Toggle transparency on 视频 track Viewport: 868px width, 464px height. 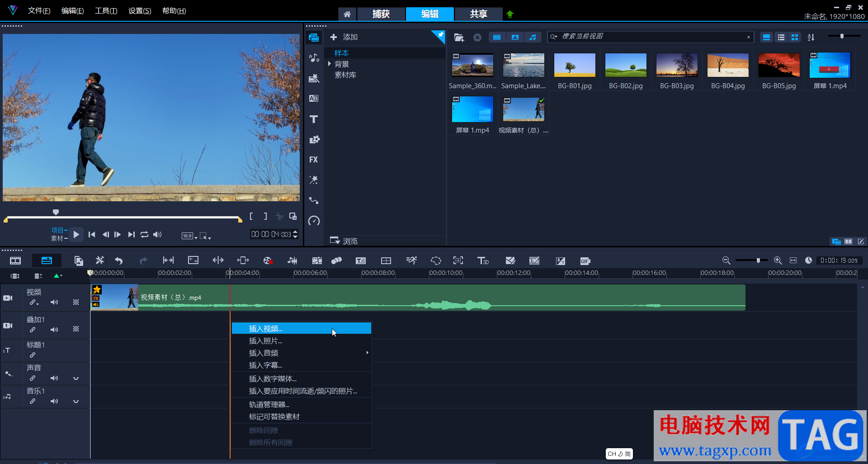coord(76,302)
